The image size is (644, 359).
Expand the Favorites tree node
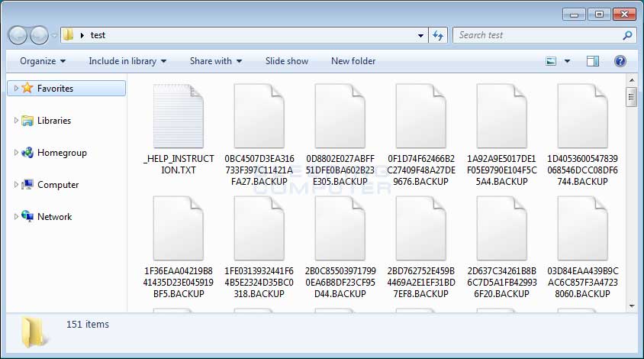pyautogui.click(x=16, y=88)
